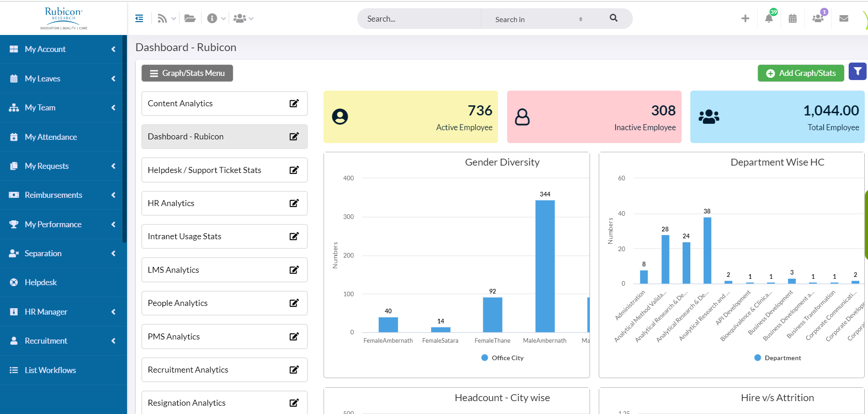868x414 pixels.
Task: Select HR Analytics from the dashboard list
Action: point(224,203)
